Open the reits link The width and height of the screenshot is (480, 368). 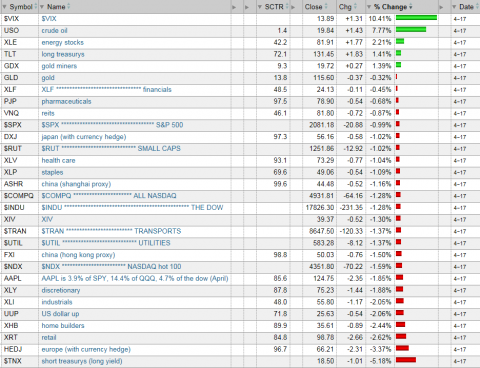pos(48,113)
